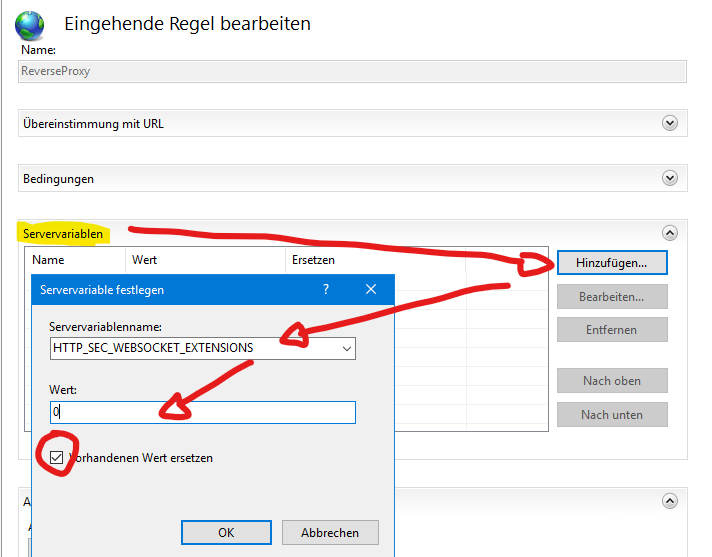This screenshot has height=557, width=712.
Task: Click the Ersetzen column header
Action: click(313, 260)
